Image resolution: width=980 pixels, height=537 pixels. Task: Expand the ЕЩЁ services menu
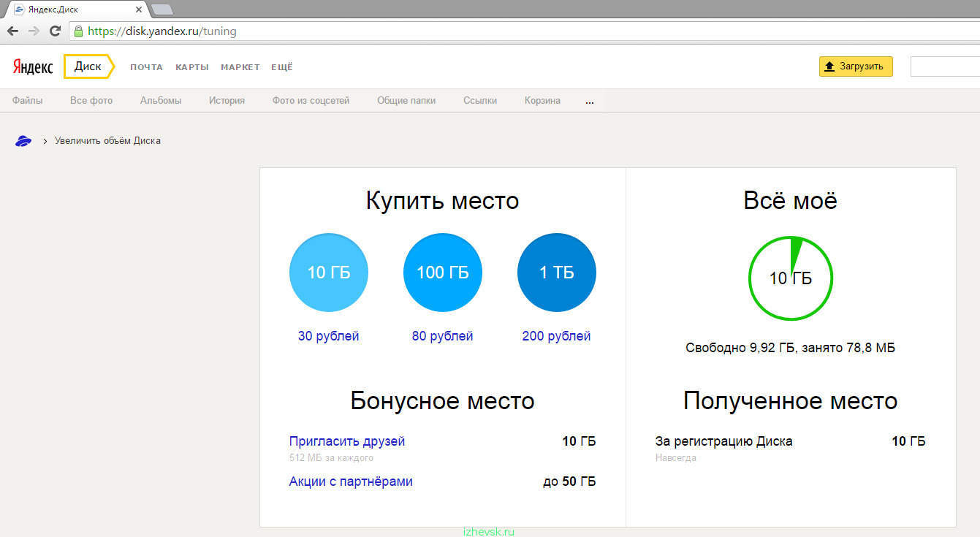pyautogui.click(x=282, y=67)
